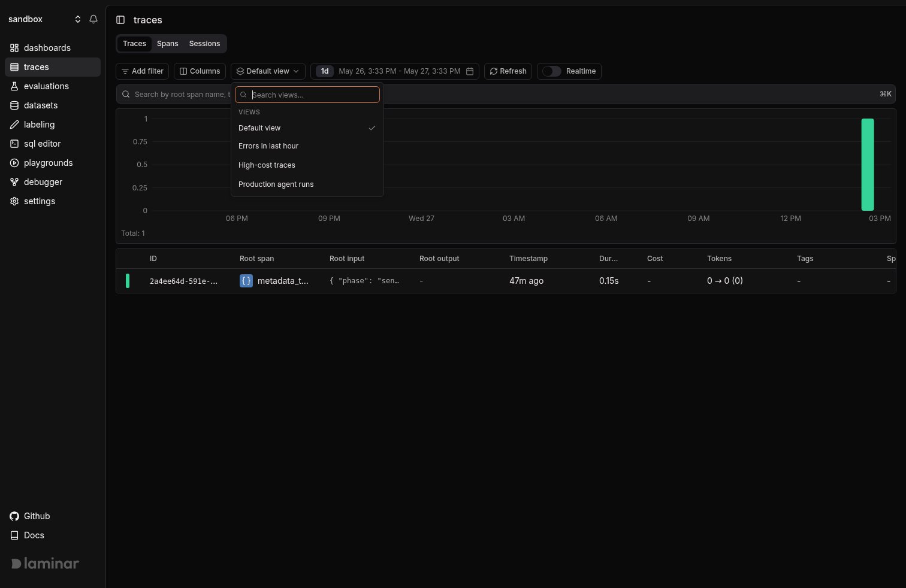Screen dimensions: 906x588
Task: Click the Search views input field
Action: (x=307, y=95)
